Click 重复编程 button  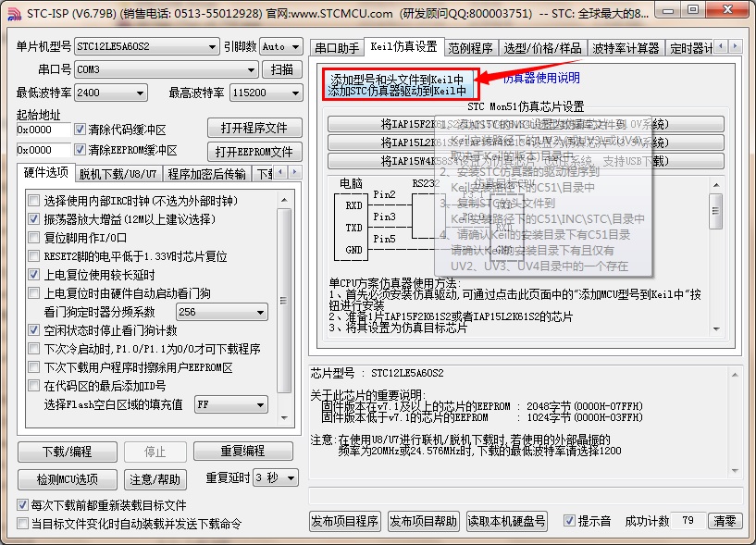click(x=243, y=452)
